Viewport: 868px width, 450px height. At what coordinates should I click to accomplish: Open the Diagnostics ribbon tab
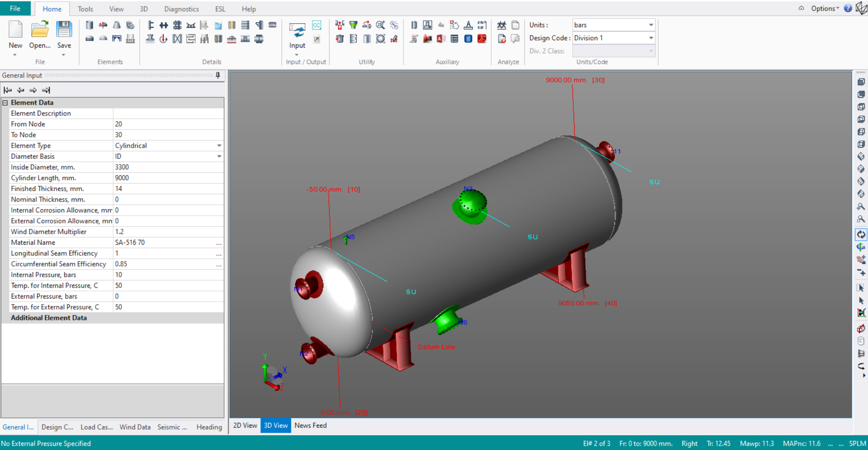181,9
